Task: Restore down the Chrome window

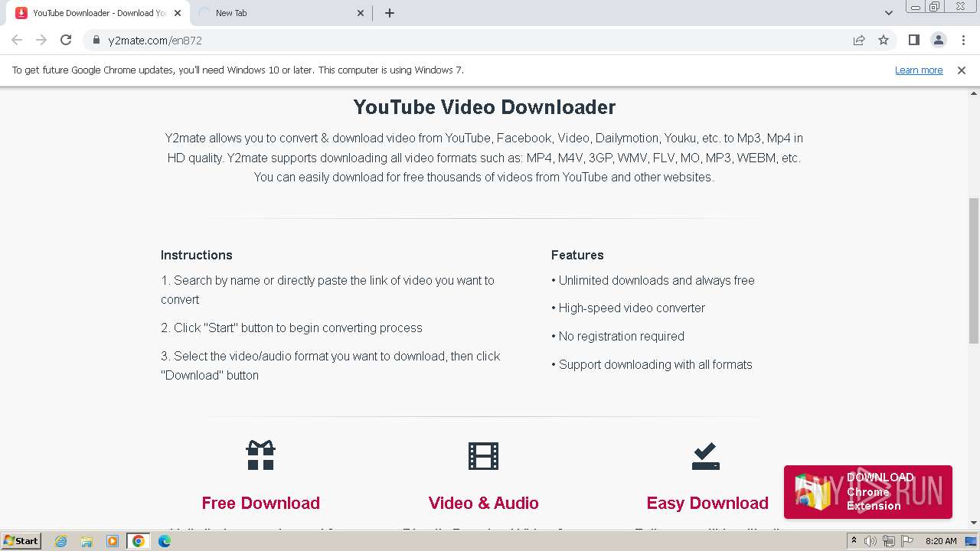Action: point(934,7)
